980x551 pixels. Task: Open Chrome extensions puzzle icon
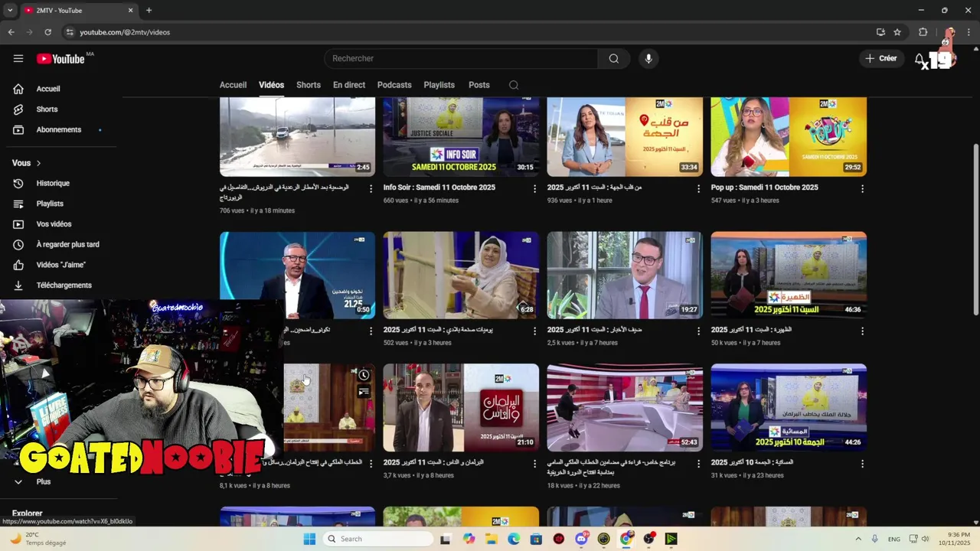[923, 32]
